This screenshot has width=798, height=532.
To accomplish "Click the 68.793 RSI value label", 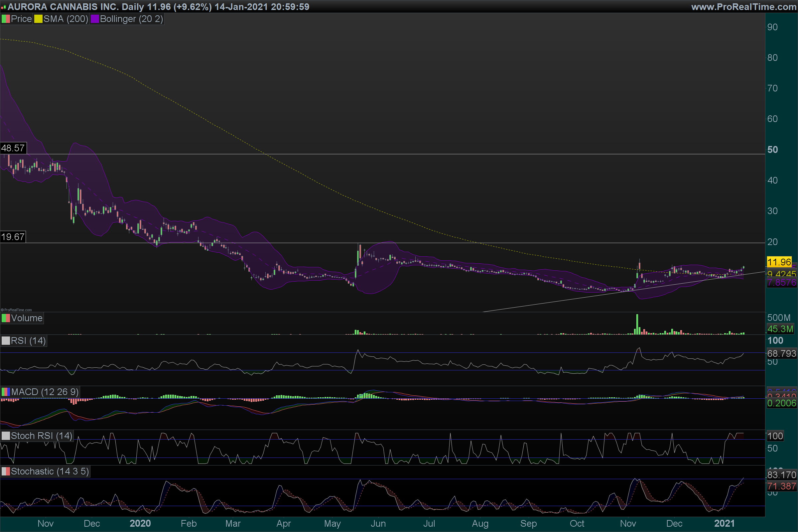I will click(x=781, y=353).
